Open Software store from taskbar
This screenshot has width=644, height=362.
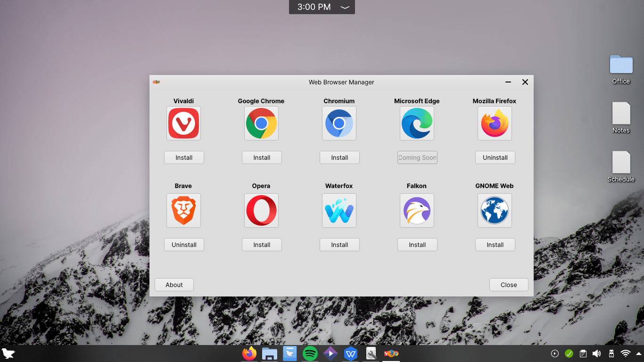click(x=290, y=354)
